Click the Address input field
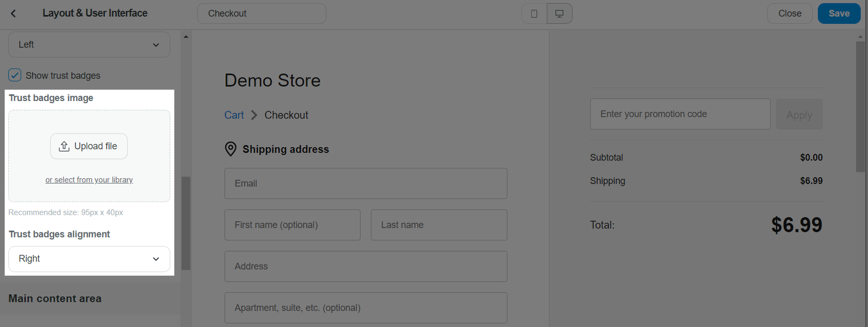 (x=366, y=266)
